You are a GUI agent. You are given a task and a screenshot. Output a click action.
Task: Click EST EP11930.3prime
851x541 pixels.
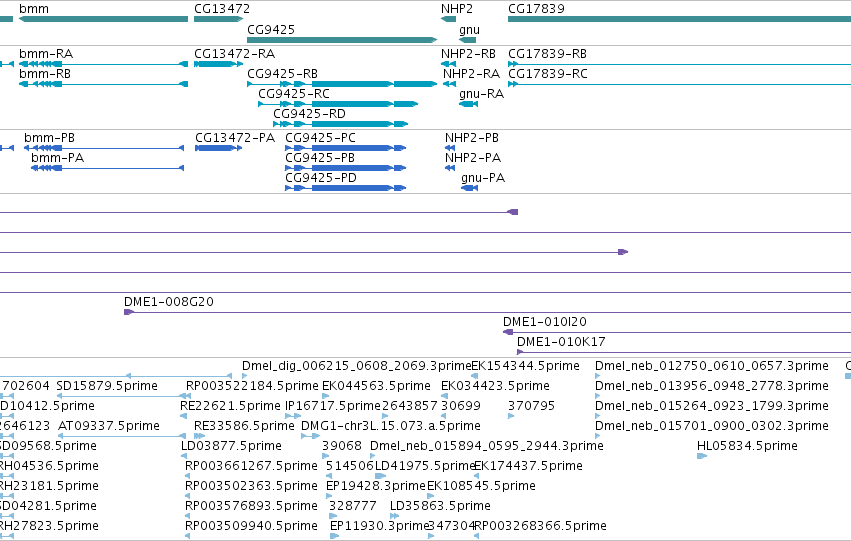[380, 526]
